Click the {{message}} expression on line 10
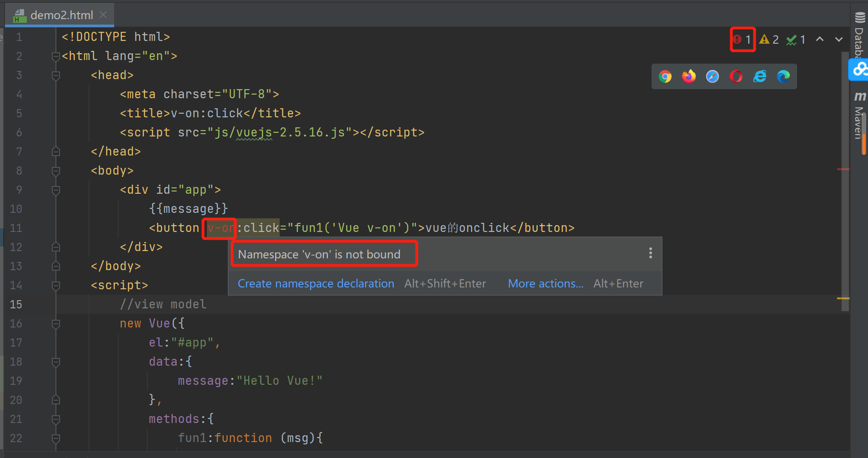The height and width of the screenshot is (458, 868). tap(188, 209)
